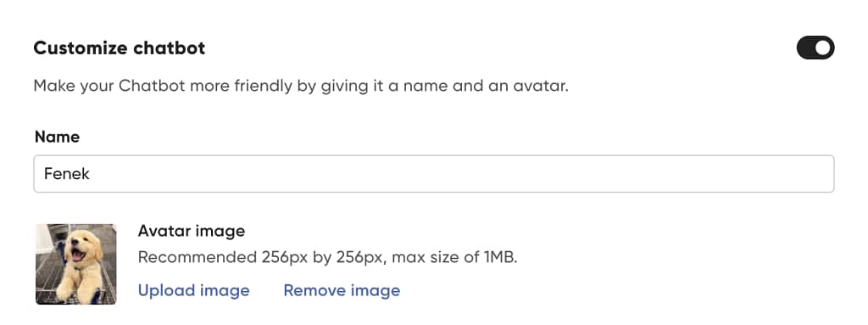
Task: Click the Name field label
Action: click(x=57, y=137)
